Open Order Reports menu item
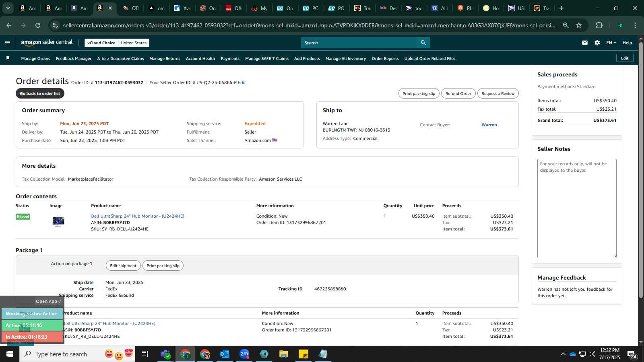This screenshot has width=644, height=362. (385, 58)
